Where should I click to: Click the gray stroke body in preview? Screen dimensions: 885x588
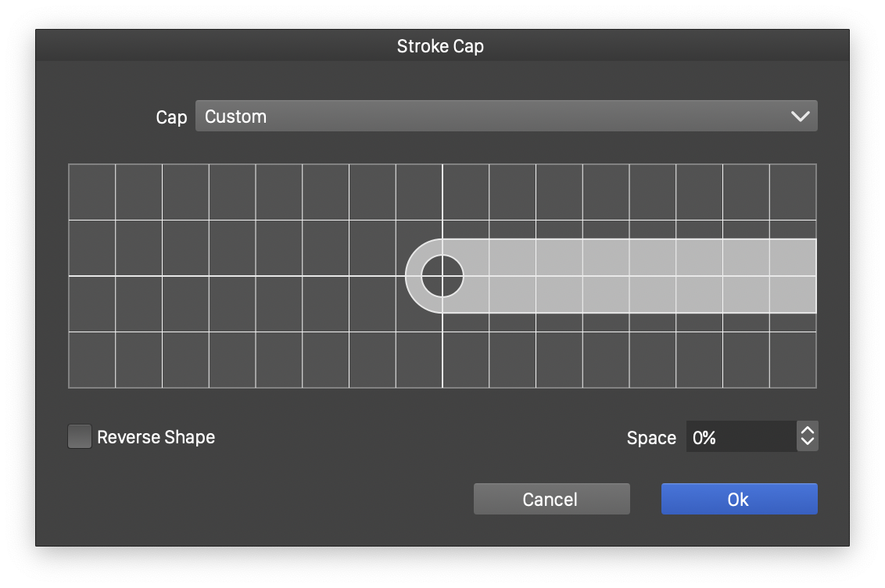click(625, 276)
